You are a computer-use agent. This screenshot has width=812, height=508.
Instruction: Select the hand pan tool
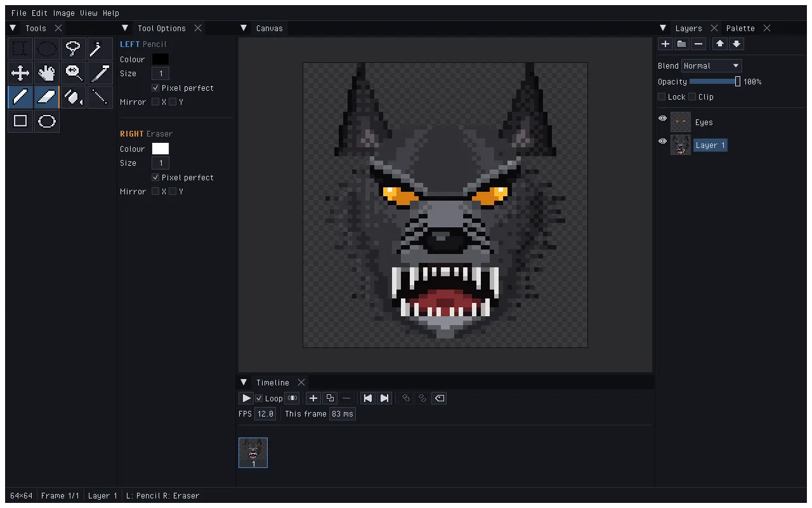pyautogui.click(x=47, y=73)
